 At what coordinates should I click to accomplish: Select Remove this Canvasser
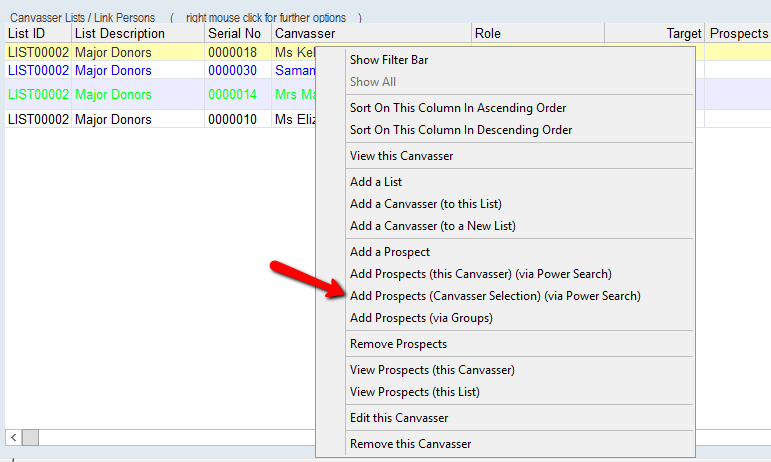tap(410, 444)
